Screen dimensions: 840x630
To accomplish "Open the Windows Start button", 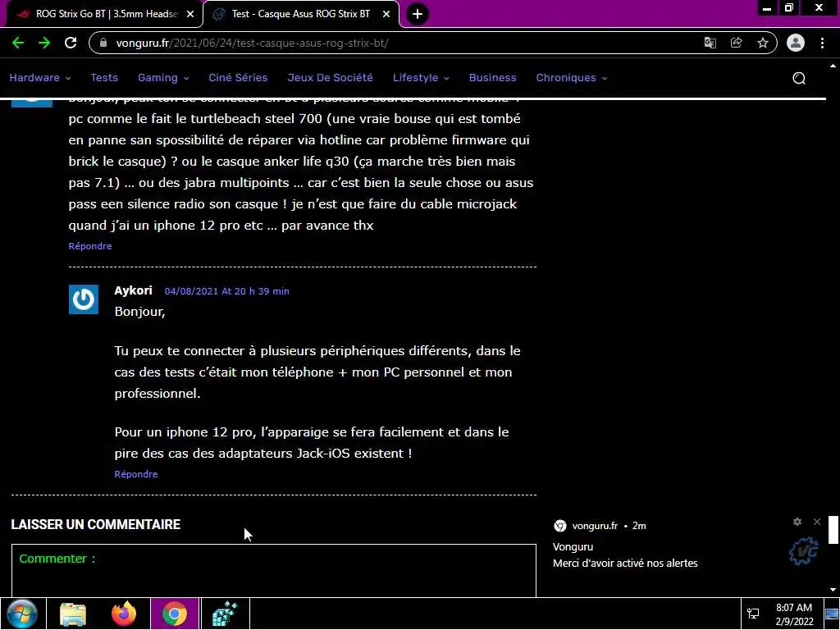I will (22, 614).
